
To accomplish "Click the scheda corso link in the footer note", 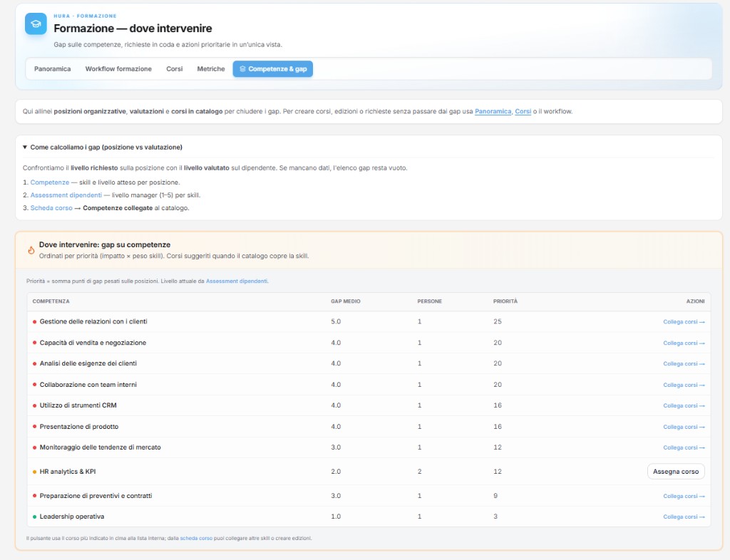I will [x=196, y=538].
